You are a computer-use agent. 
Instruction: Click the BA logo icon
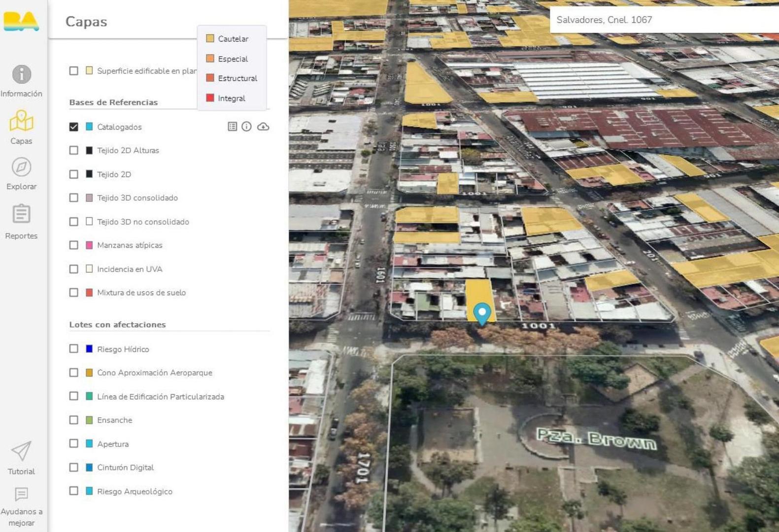coord(21,21)
